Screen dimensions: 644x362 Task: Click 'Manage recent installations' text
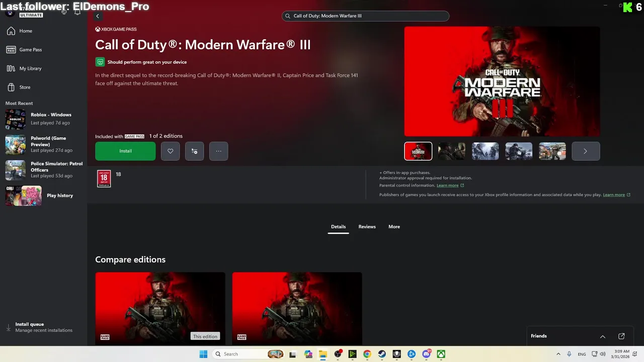tap(44, 330)
